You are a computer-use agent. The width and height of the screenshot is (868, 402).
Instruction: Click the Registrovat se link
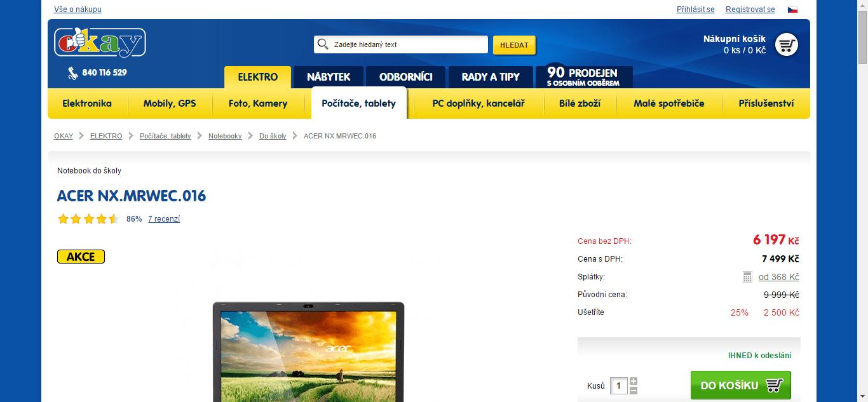[x=750, y=10]
